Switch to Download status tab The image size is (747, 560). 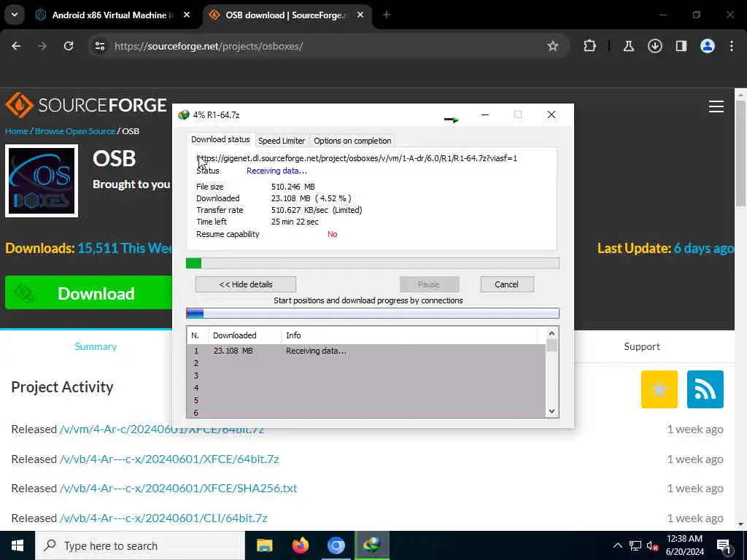click(x=220, y=139)
